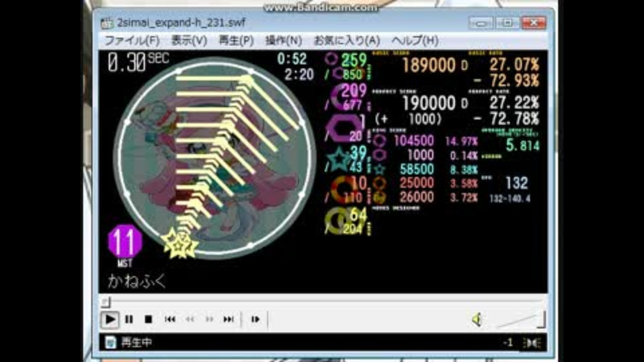This screenshot has height=362, width=644.
Task: Click the rate value 27.22%
Action: pos(514,103)
